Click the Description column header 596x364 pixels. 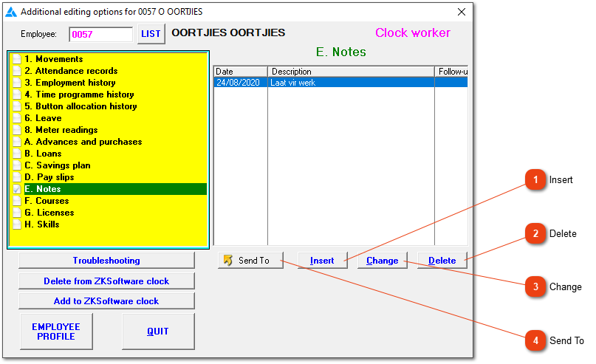[x=352, y=72]
